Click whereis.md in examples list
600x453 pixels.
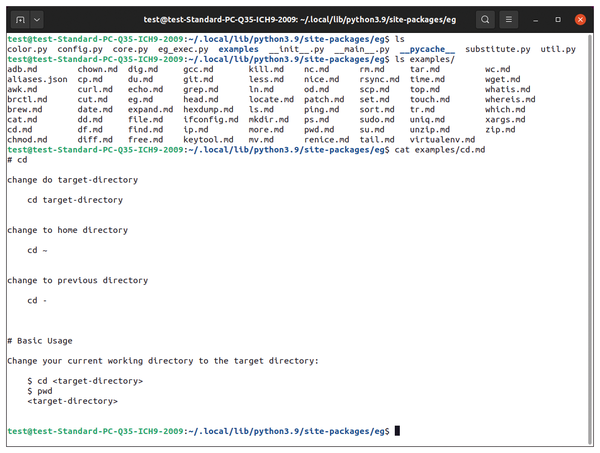click(510, 99)
